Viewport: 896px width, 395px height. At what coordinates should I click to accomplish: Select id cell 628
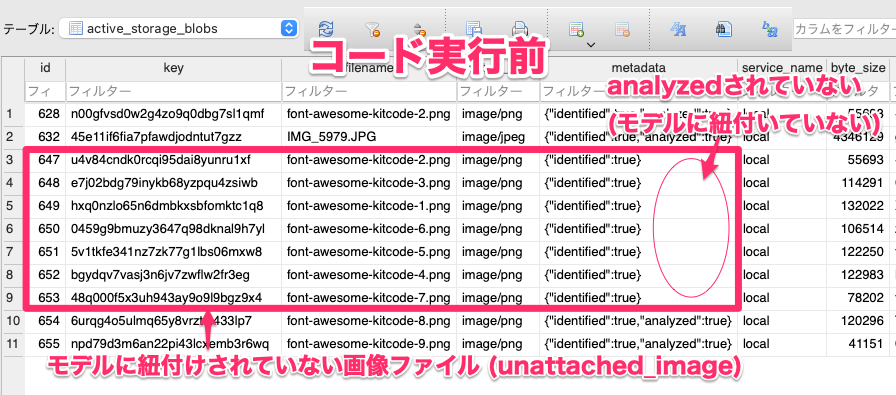(45, 114)
